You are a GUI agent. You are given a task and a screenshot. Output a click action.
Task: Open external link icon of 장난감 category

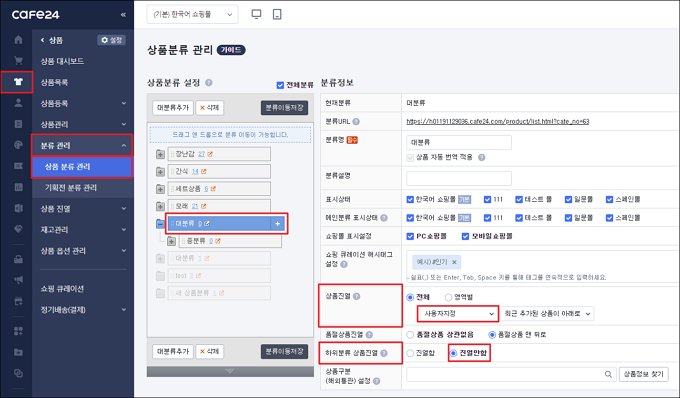click(x=210, y=154)
